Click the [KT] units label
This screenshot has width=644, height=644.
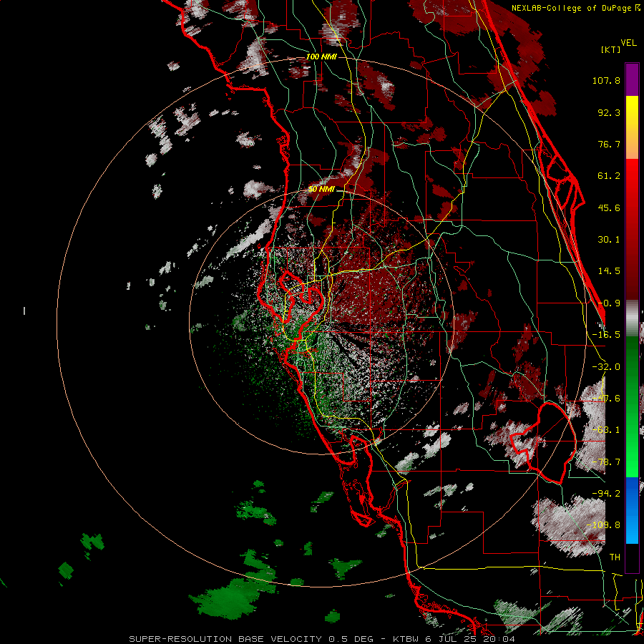tap(611, 49)
